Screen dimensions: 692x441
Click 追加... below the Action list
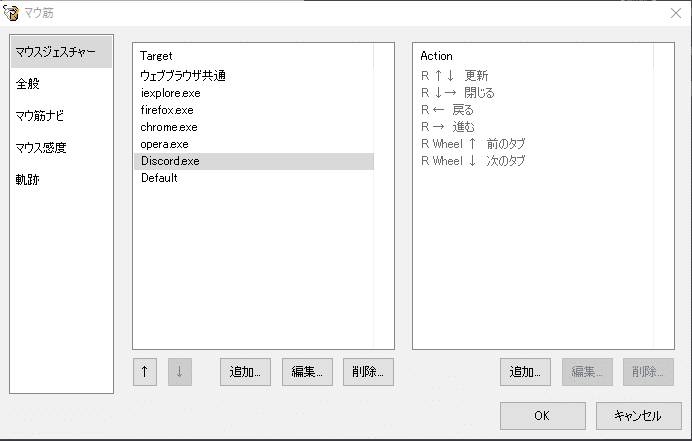click(525, 372)
